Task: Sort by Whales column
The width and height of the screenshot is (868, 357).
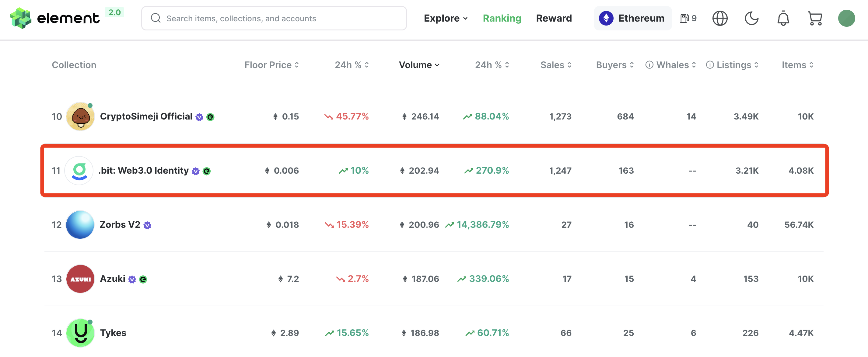Action: pos(676,65)
